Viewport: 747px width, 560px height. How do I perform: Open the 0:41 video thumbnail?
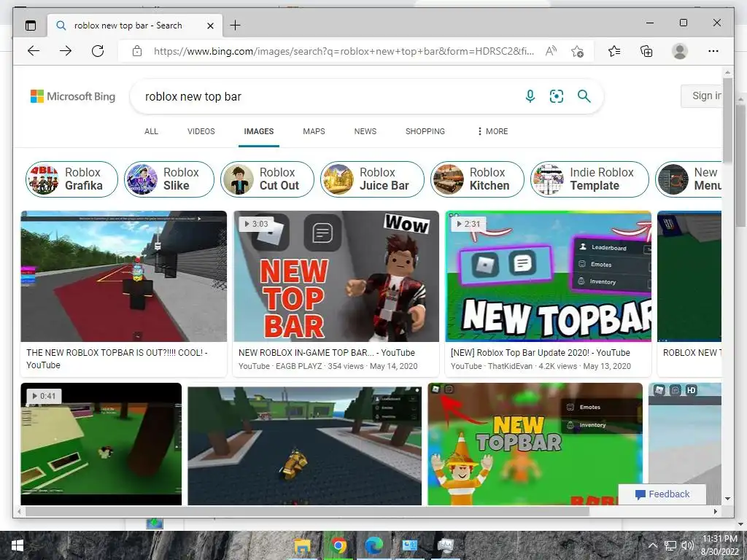point(101,444)
